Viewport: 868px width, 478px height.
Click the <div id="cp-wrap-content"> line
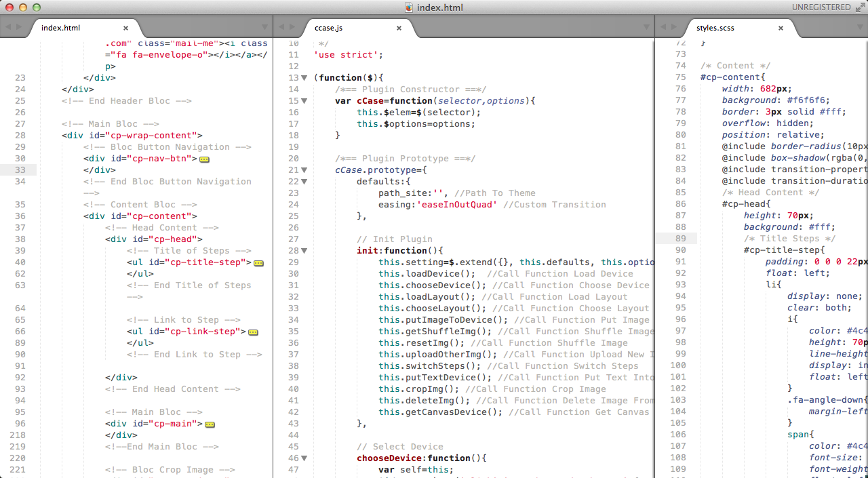point(132,136)
